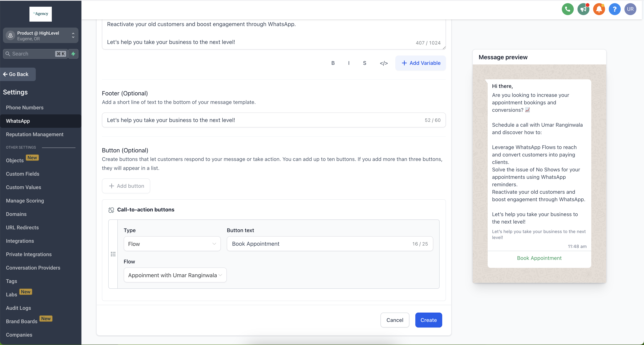Expand the Type dropdown showing Flow

(x=172, y=244)
